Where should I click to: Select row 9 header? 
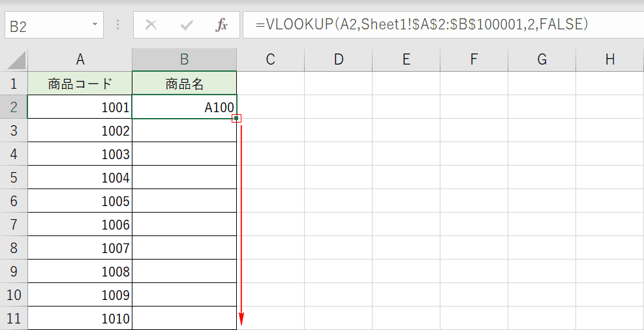click(14, 271)
